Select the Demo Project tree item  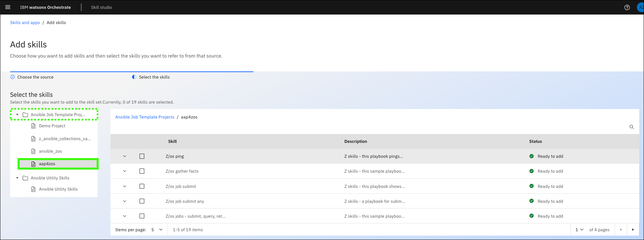52,126
